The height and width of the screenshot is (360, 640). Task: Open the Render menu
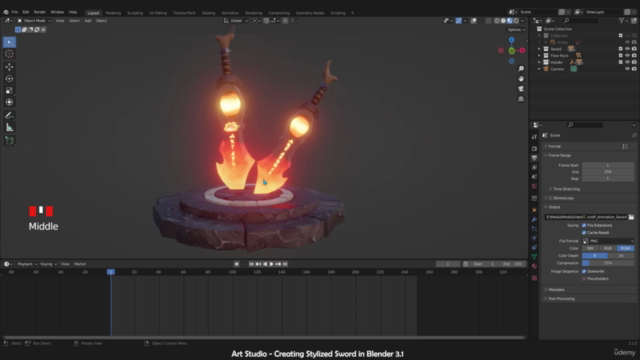pos(40,12)
